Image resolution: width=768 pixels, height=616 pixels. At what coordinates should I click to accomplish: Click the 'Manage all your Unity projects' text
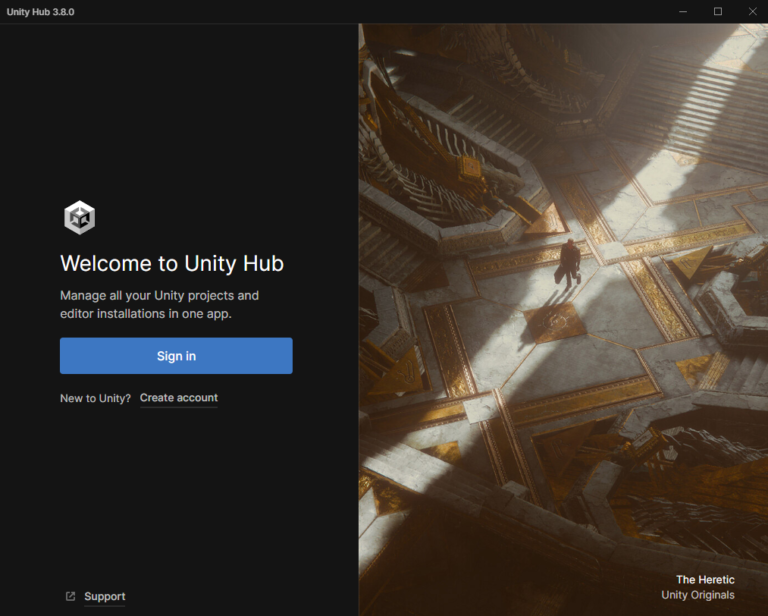click(x=159, y=296)
